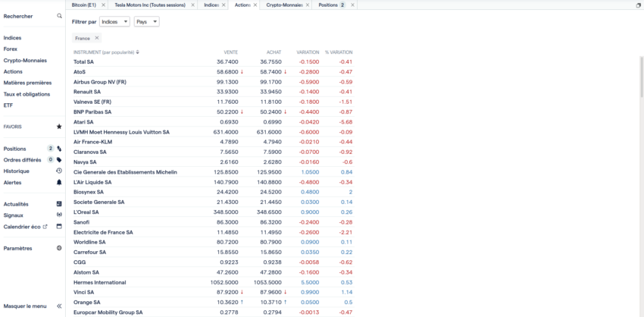
Task: Click the Signaux broadcast icon
Action: (x=59, y=215)
